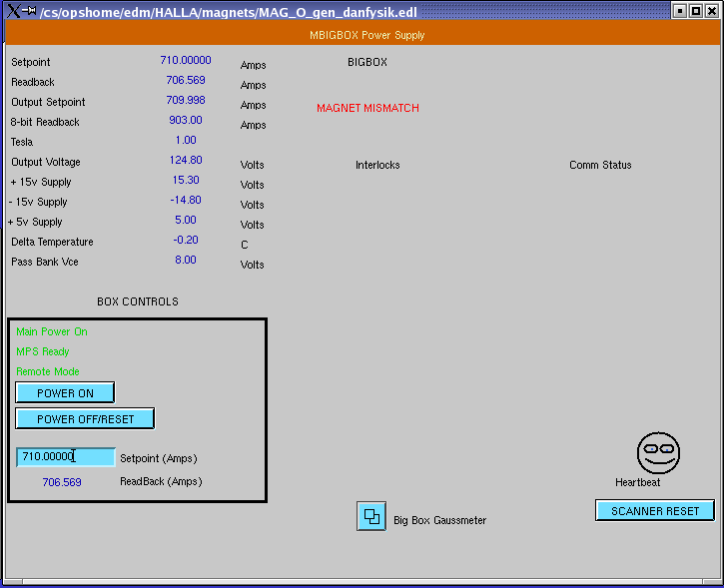Click the ReadBack (Amps) value in Box Controls

62,482
